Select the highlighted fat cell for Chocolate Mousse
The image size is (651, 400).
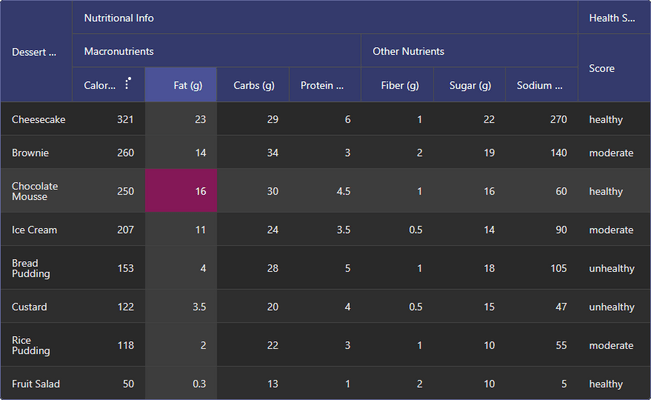(181, 191)
